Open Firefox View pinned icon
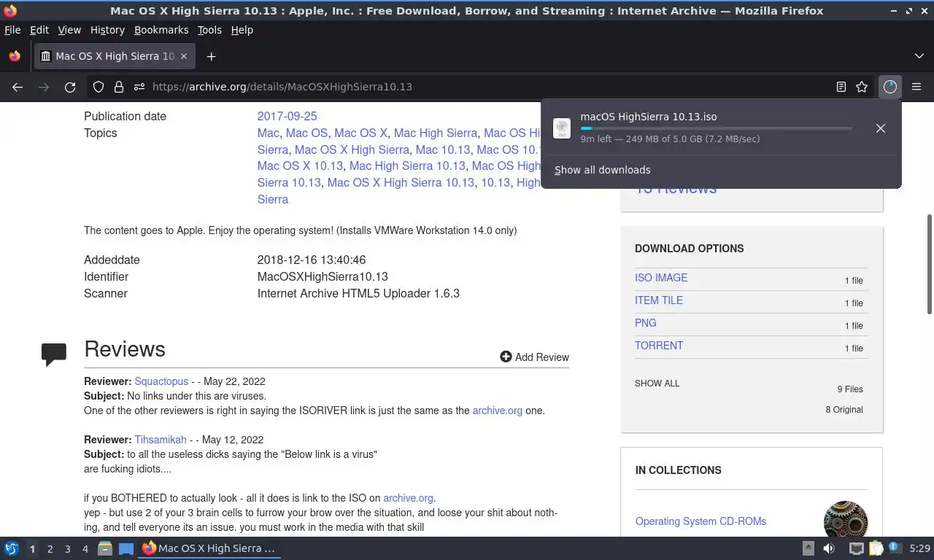934x560 pixels. pos(15,56)
